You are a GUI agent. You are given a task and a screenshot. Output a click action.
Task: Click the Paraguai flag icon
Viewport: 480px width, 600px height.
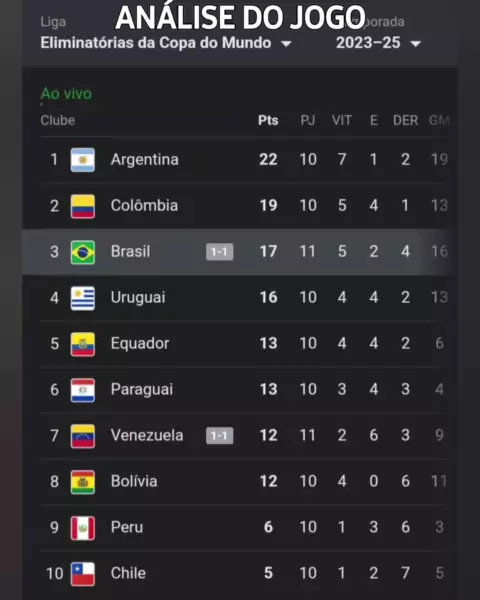83,390
